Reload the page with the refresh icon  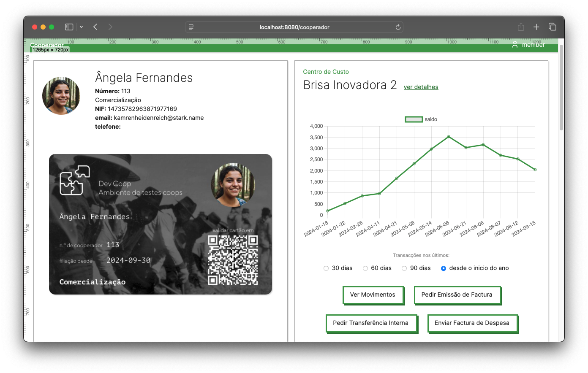[x=398, y=27]
